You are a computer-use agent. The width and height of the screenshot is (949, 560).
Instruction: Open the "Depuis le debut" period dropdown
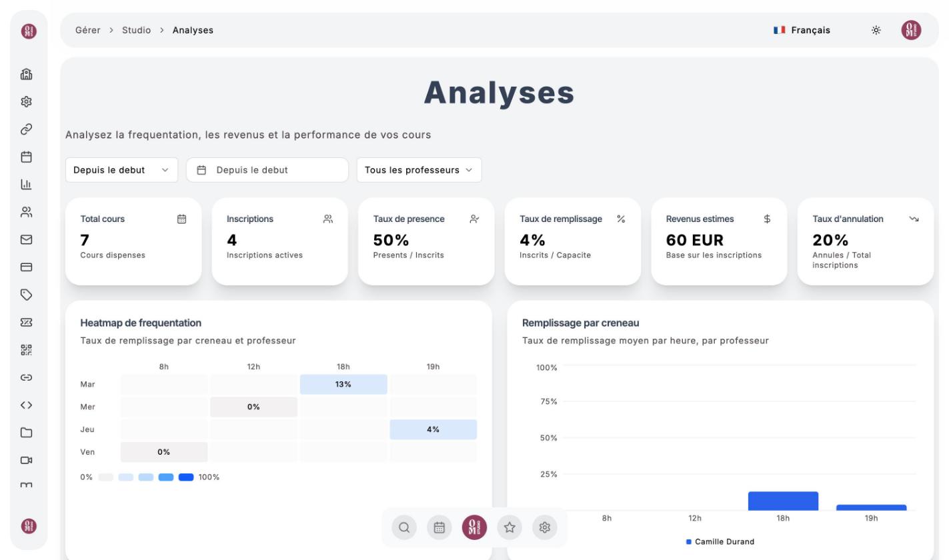coord(121,170)
